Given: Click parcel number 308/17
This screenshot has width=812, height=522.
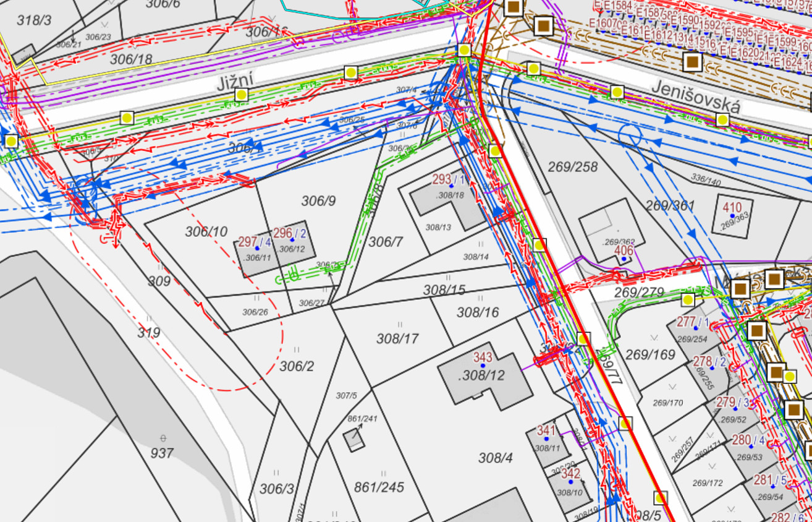Looking at the screenshot, I should [398, 338].
